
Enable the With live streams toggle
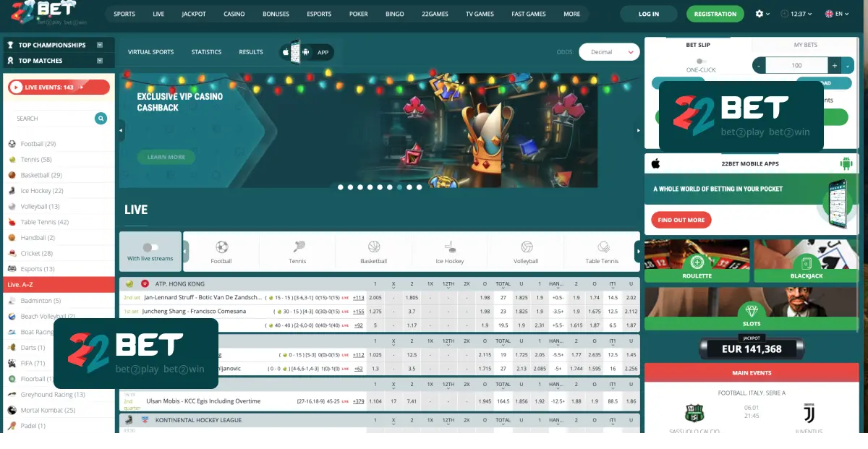click(150, 247)
